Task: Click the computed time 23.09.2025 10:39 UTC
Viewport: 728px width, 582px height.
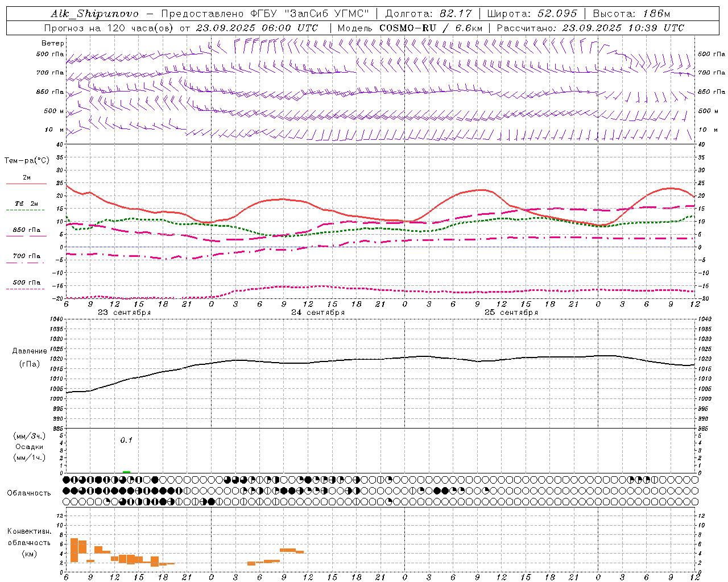Action: tap(623, 28)
